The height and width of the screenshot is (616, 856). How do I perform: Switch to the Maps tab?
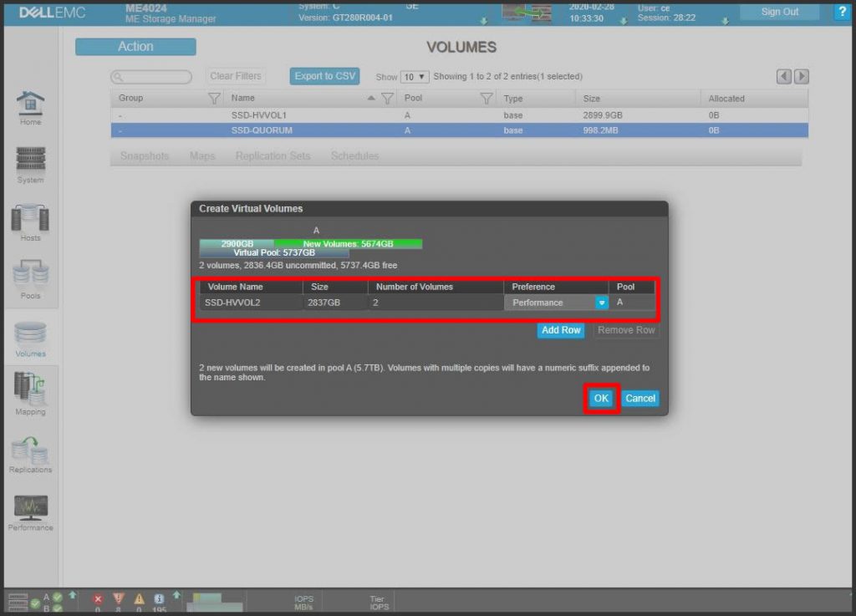pos(202,156)
